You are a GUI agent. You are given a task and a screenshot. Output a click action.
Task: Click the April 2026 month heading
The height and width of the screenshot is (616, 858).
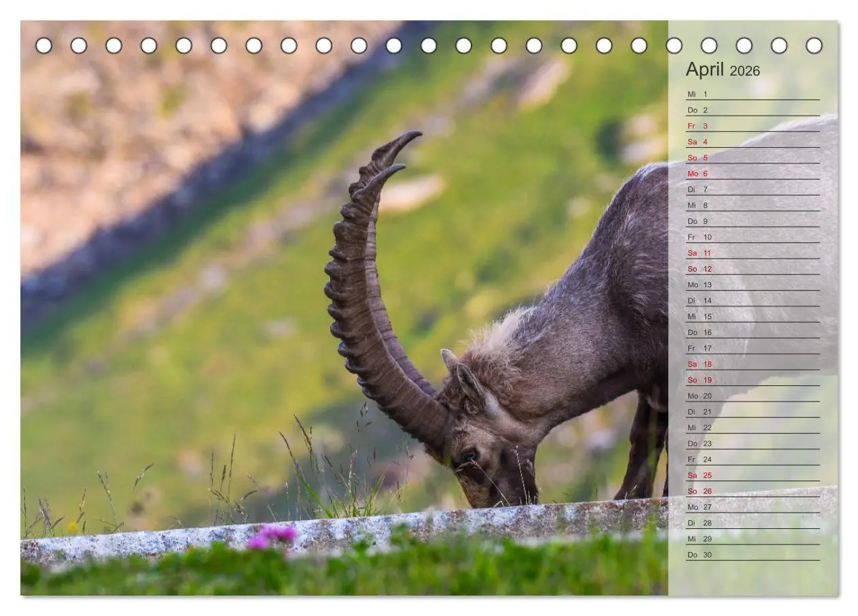(x=722, y=69)
